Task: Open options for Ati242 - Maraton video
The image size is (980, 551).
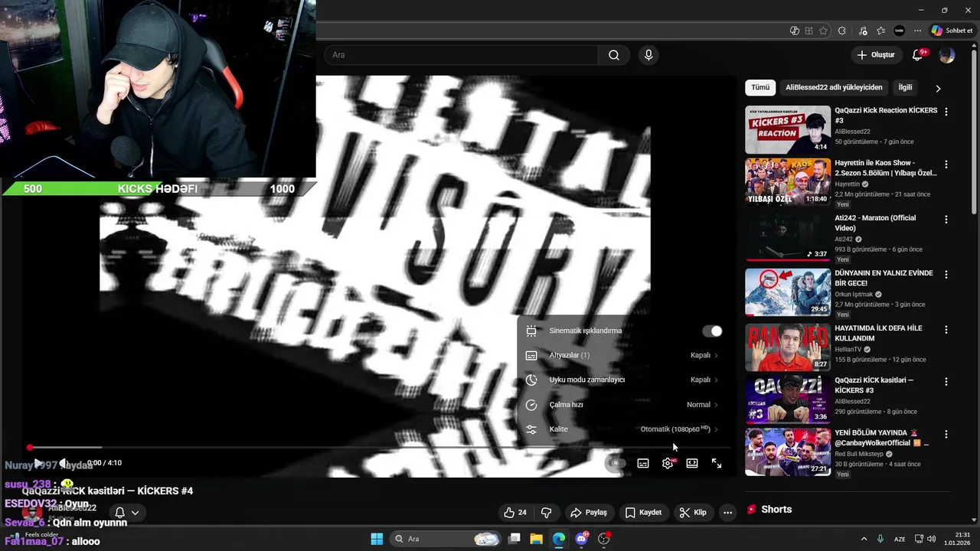Action: pos(946,220)
